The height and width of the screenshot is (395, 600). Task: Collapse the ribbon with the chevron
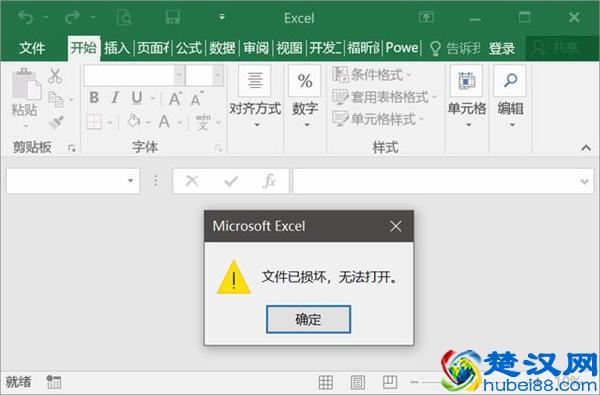pyautogui.click(x=586, y=148)
